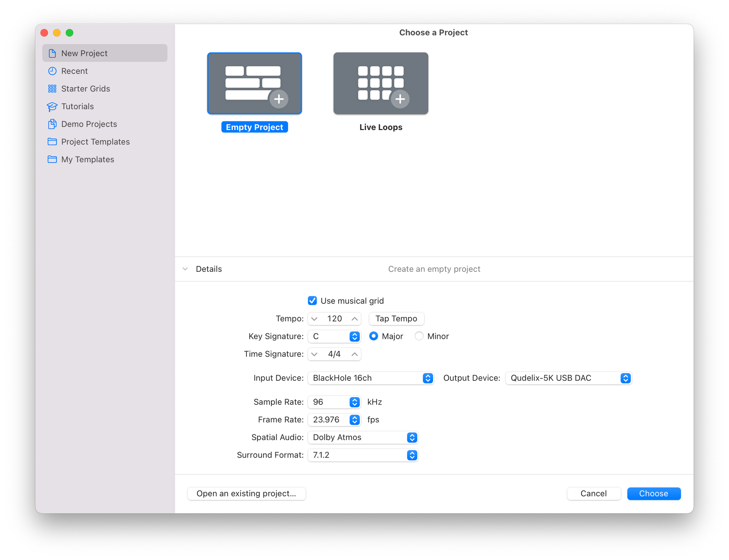The width and height of the screenshot is (729, 560).
Task: Click the Starter Grids grid icon
Action: click(x=52, y=89)
